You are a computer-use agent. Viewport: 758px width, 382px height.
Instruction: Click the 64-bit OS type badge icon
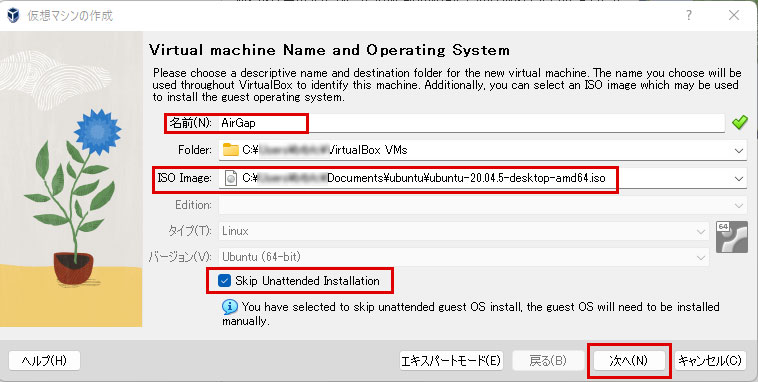tap(731, 237)
